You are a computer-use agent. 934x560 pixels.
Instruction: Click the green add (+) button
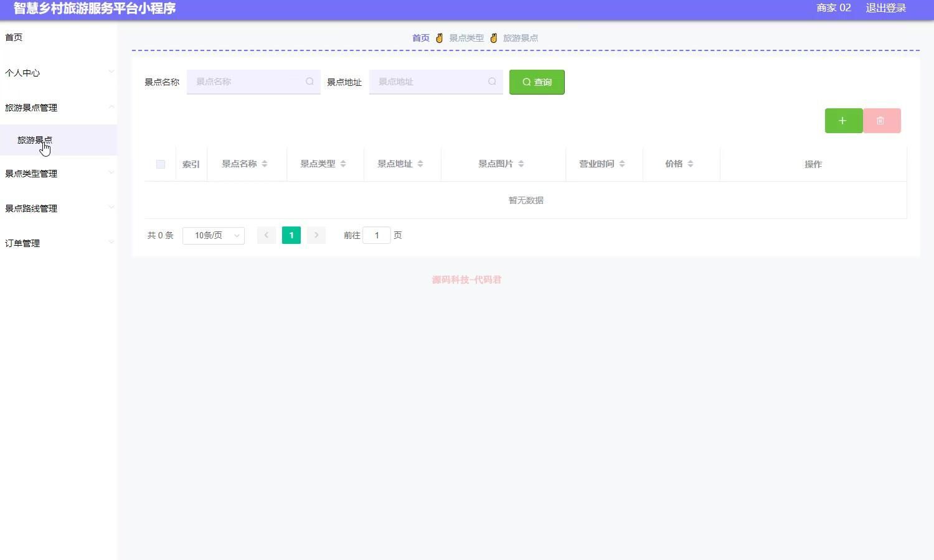pos(844,121)
